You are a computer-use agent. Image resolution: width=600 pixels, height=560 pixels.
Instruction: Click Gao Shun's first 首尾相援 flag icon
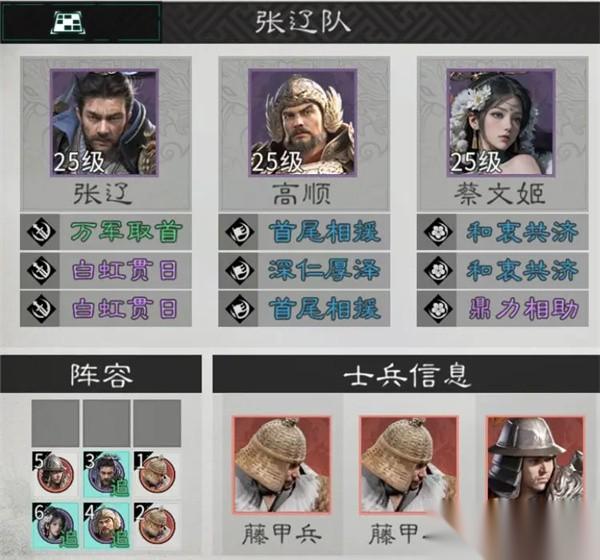coord(239,232)
